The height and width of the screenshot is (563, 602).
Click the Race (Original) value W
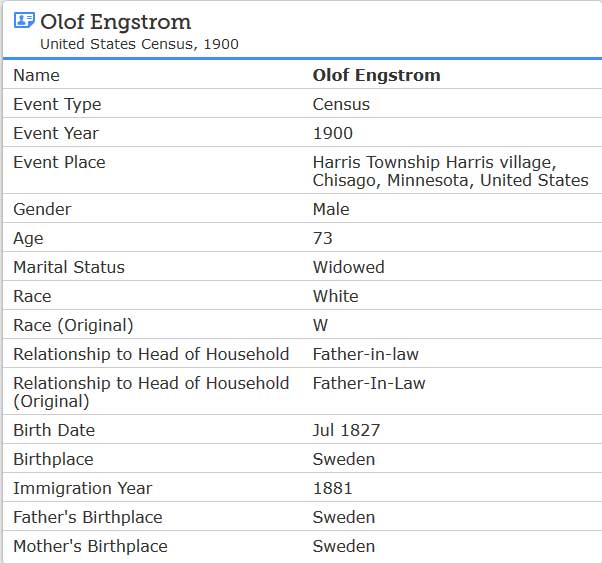point(320,325)
